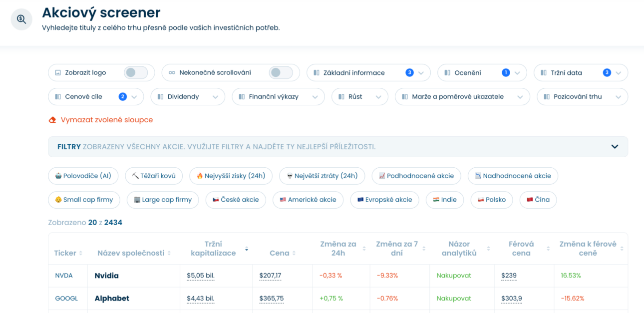
Task: Select Největší ztráty (24h) preset
Action: pos(322,176)
